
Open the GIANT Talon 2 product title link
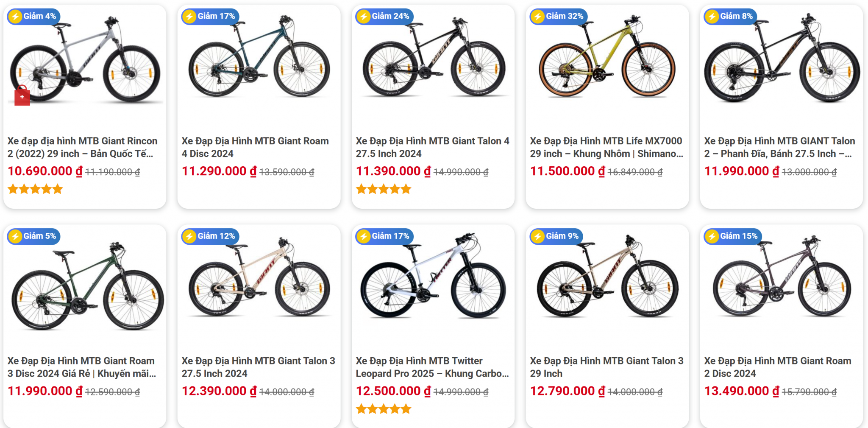click(x=779, y=147)
